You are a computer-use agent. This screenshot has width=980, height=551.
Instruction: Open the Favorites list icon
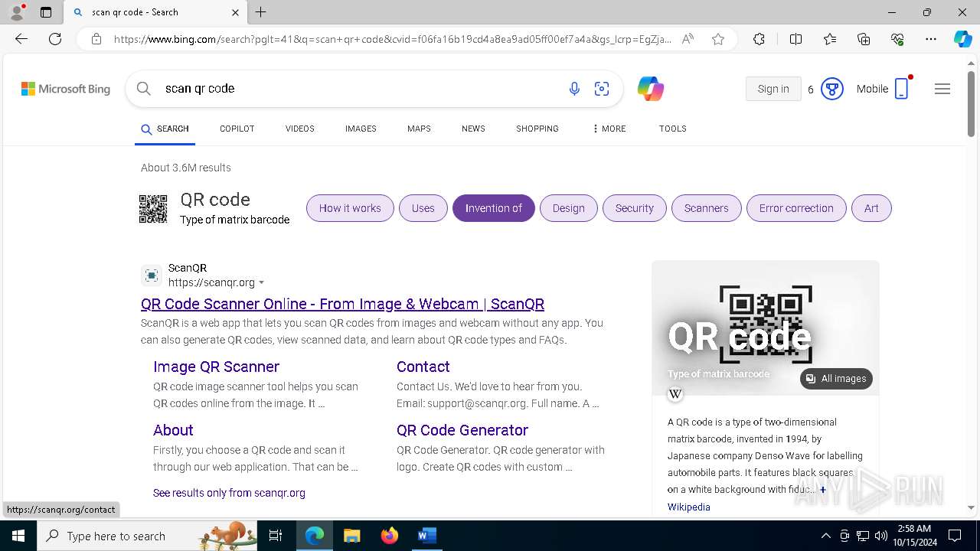(x=830, y=39)
